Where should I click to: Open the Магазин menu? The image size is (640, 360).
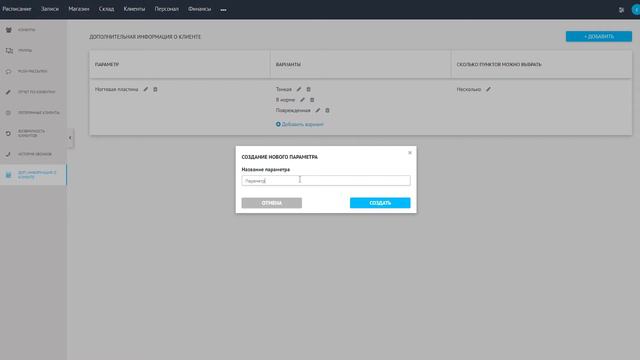(x=79, y=9)
